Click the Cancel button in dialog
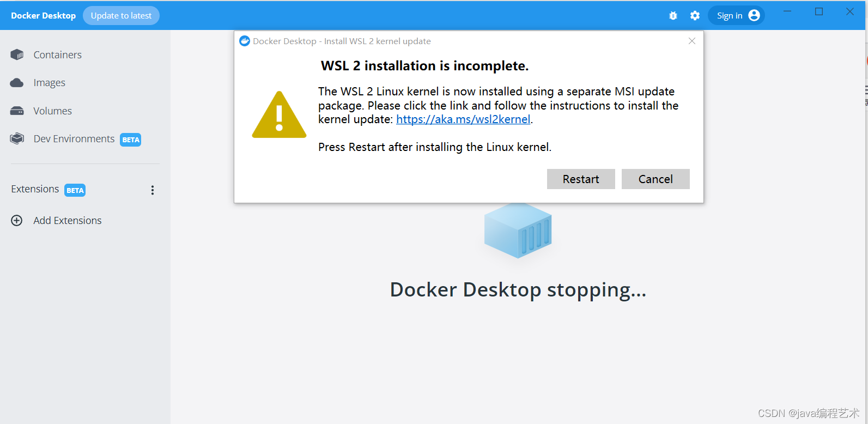The image size is (868, 424). click(x=655, y=179)
